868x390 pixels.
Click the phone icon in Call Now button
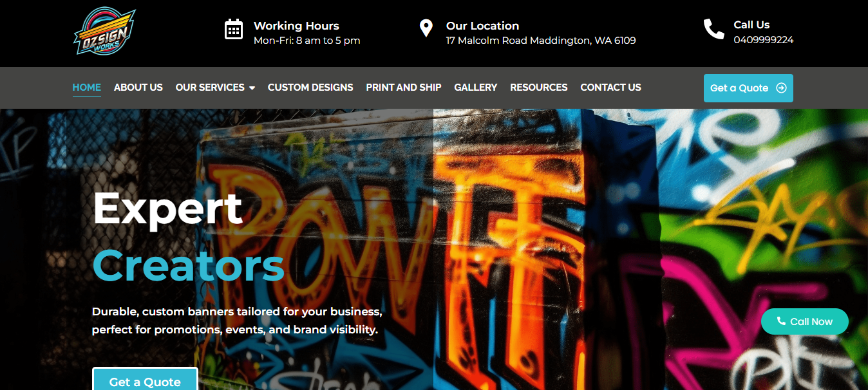pos(781,321)
